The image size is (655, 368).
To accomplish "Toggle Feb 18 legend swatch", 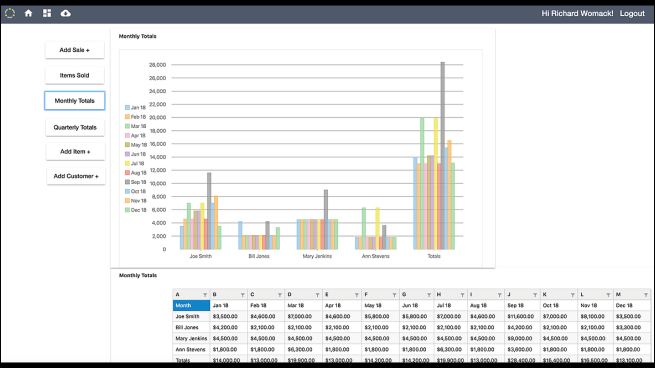I will pos(127,117).
